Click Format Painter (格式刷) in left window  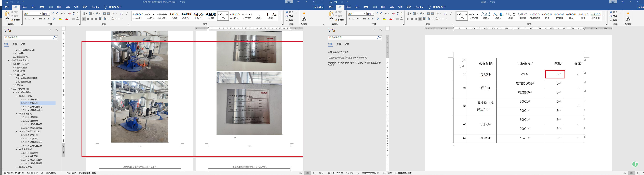16,20
